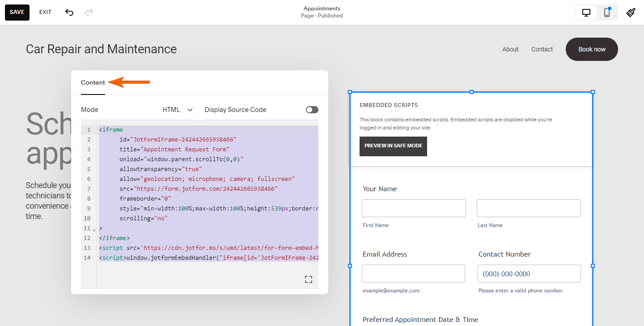The image size is (644, 326).
Task: Select the Content tab
Action: coord(93,82)
